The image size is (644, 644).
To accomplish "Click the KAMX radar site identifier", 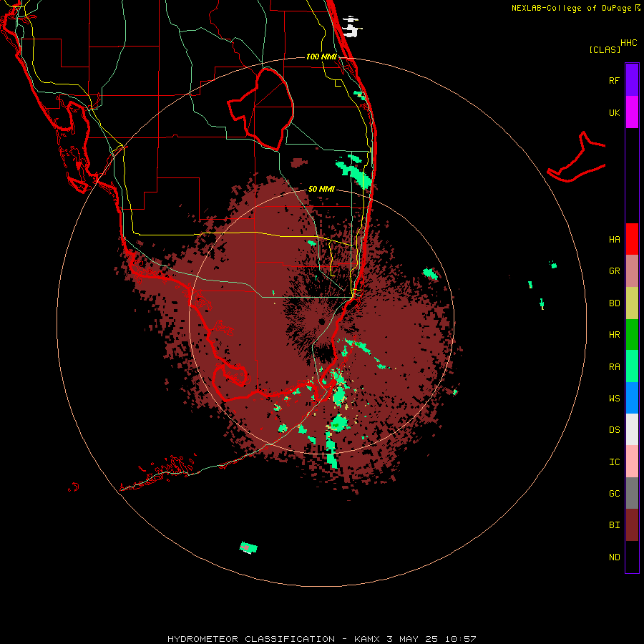I will point(368,639).
